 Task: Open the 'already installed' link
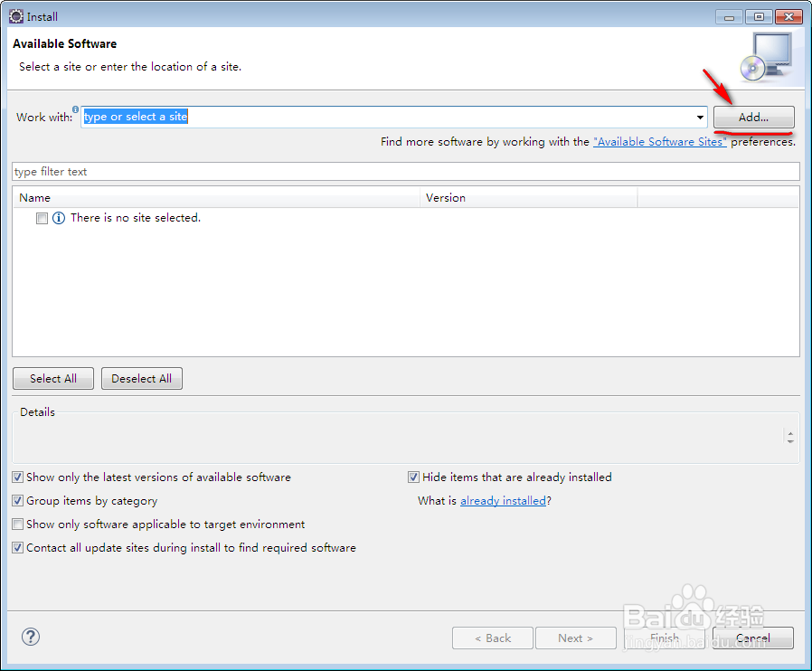(x=504, y=501)
